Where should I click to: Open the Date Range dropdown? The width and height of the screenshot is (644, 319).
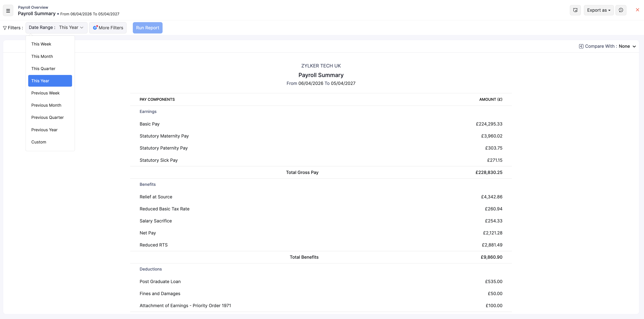(x=57, y=28)
